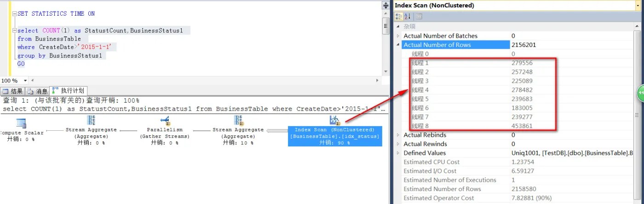The height and width of the screenshot is (204, 644).
Task: Click the 查询 1 query cost header
Action: 71,100
